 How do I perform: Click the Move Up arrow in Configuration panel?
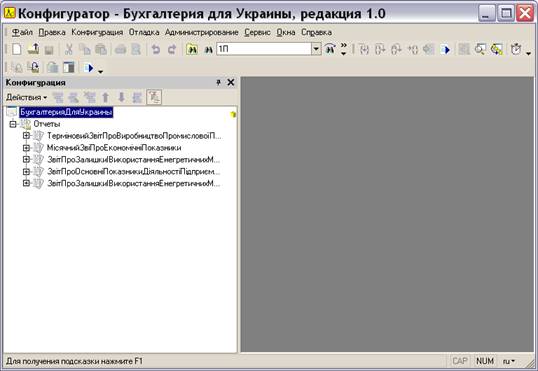coord(106,98)
